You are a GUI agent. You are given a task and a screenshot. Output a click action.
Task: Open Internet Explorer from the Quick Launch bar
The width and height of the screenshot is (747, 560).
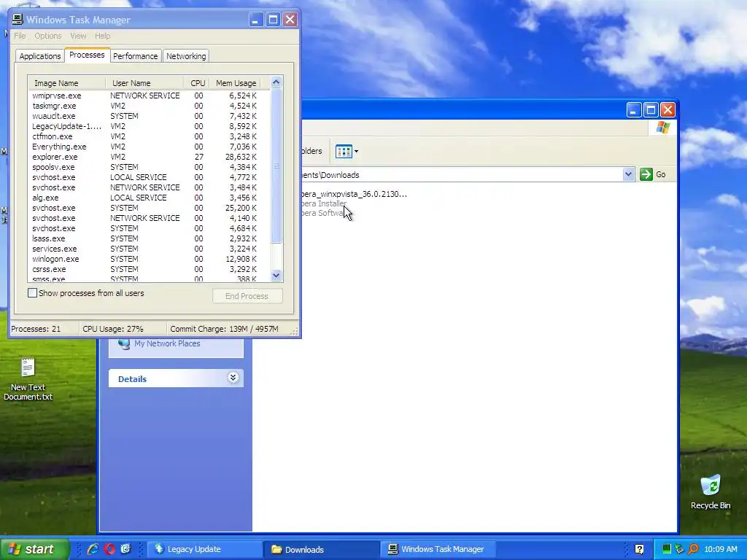point(93,549)
